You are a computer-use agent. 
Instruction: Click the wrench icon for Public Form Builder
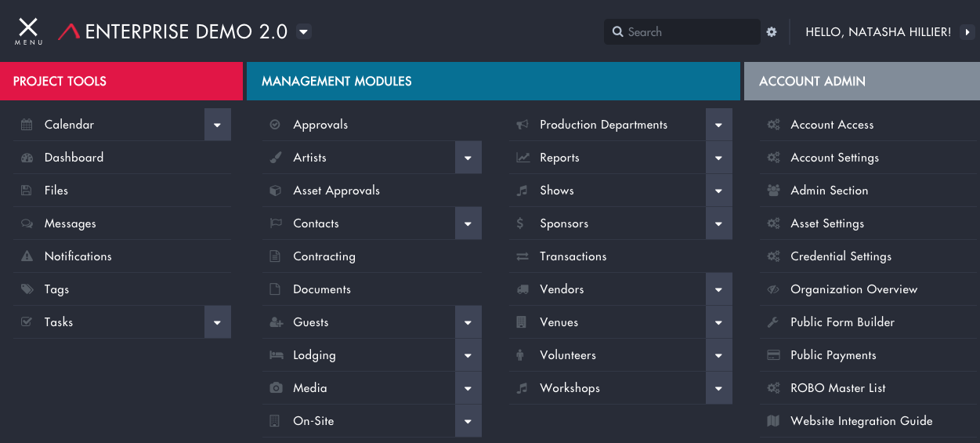click(x=773, y=322)
